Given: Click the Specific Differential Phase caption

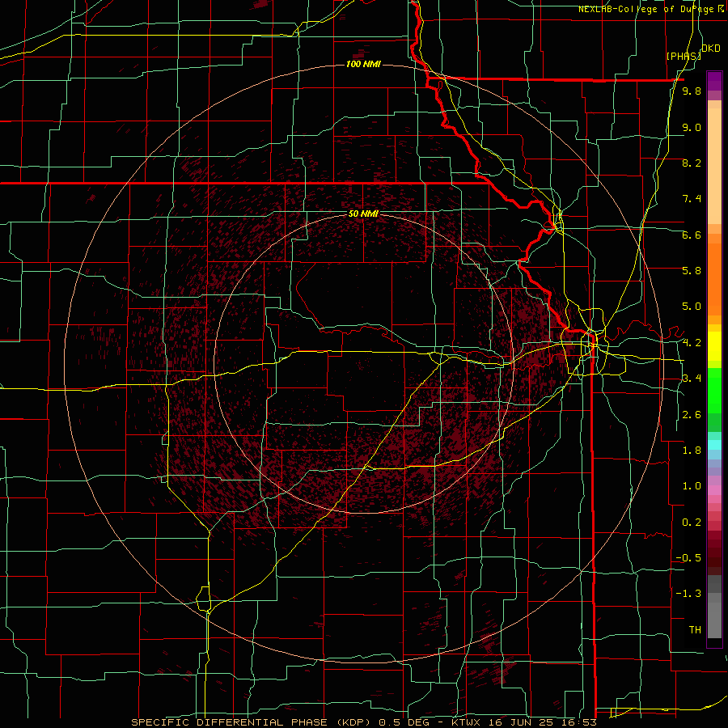Looking at the screenshot, I should 364,722.
